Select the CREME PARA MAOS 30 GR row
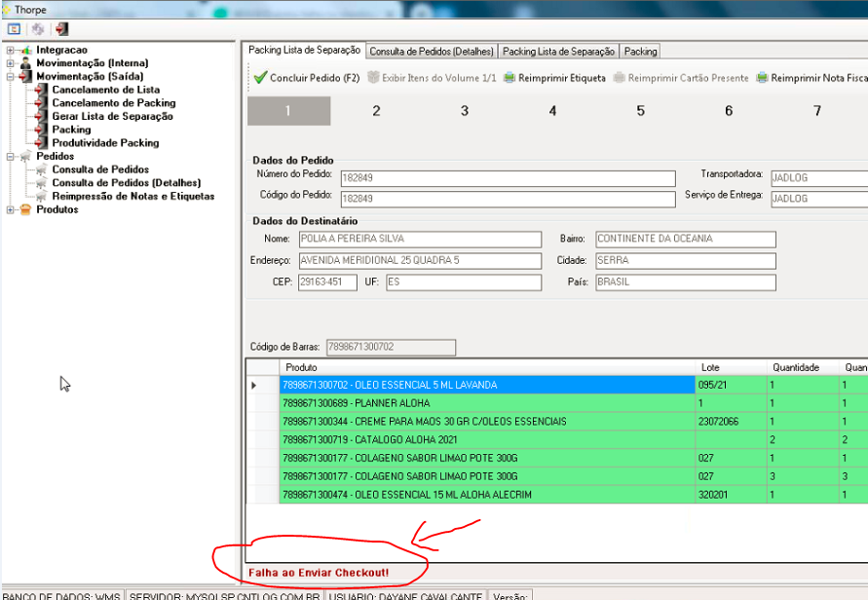 (x=556, y=421)
